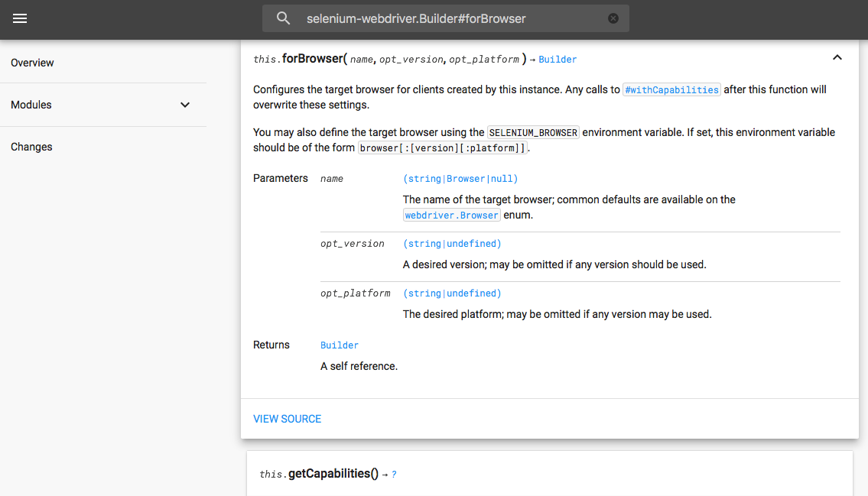Clear the search field with the X icon

pyautogui.click(x=613, y=18)
